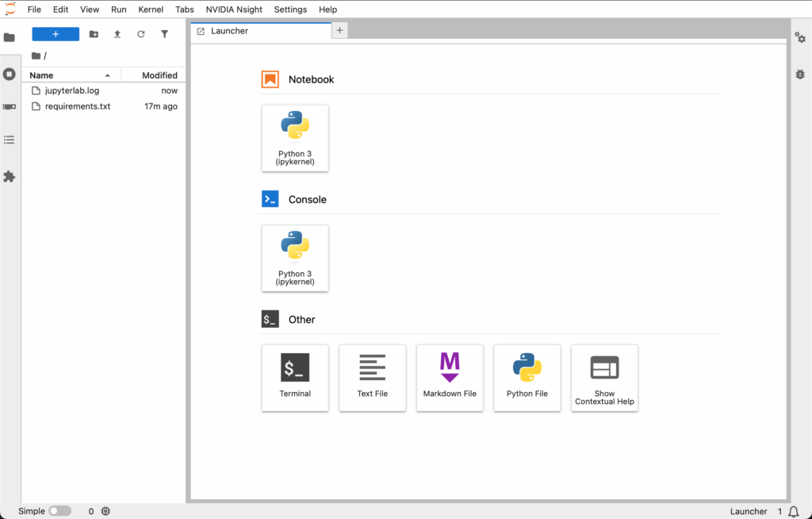Click the Upload Files arrow icon
The width and height of the screenshot is (812, 519).
[117, 34]
